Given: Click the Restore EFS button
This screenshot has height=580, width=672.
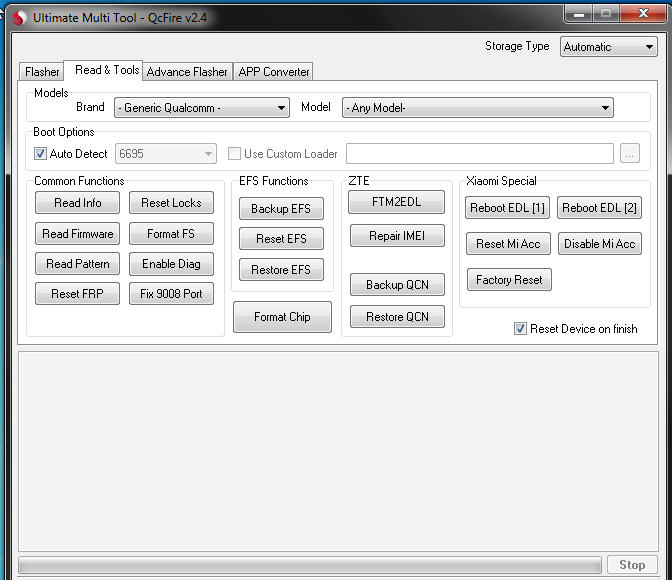Looking at the screenshot, I should pos(281,270).
